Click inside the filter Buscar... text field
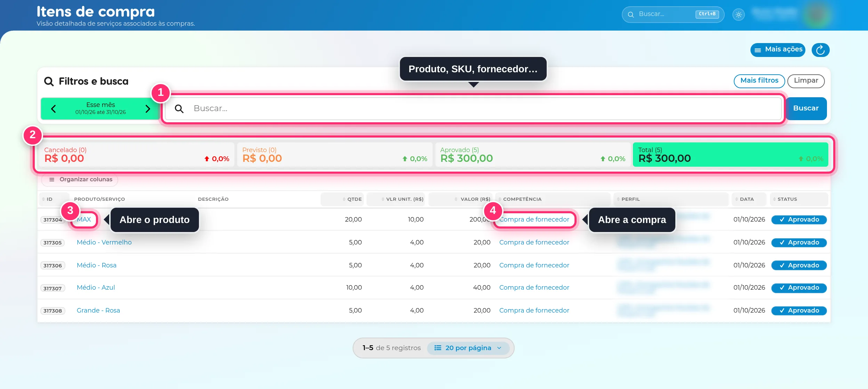The height and width of the screenshot is (389, 868). [473, 109]
